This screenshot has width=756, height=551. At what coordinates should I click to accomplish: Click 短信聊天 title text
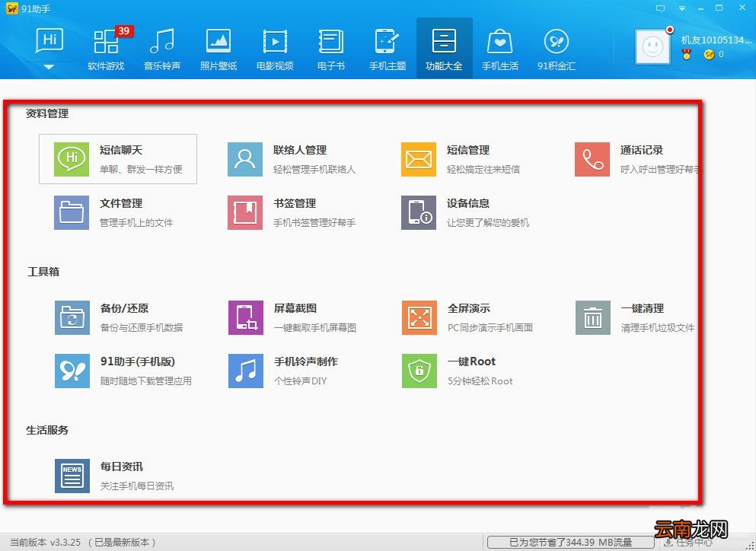(121, 150)
